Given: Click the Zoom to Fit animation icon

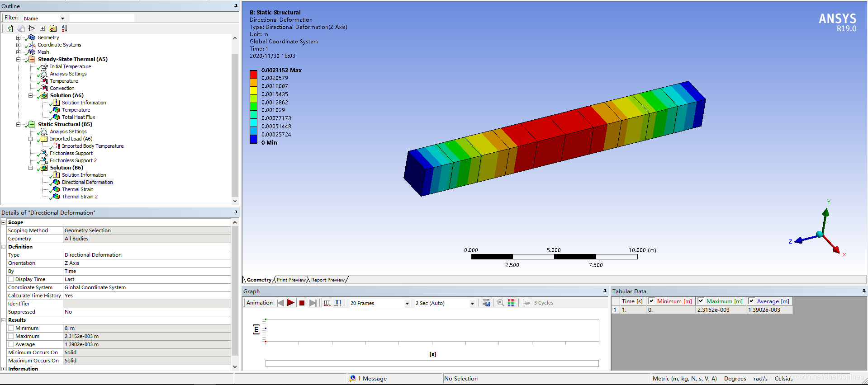Looking at the screenshot, I should coord(501,303).
